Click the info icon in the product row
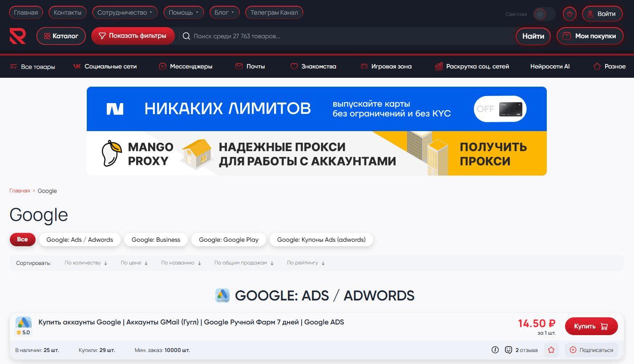The image size is (634, 364). coord(495,350)
